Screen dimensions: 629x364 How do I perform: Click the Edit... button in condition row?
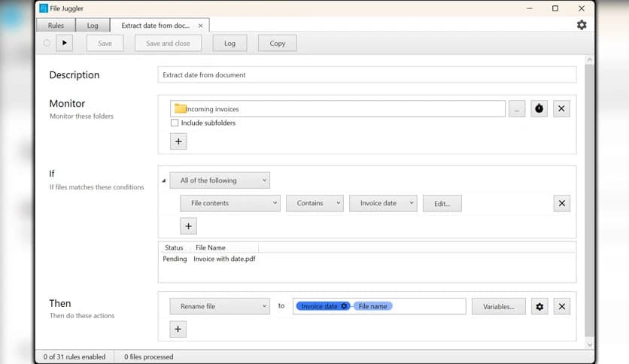pyautogui.click(x=442, y=203)
